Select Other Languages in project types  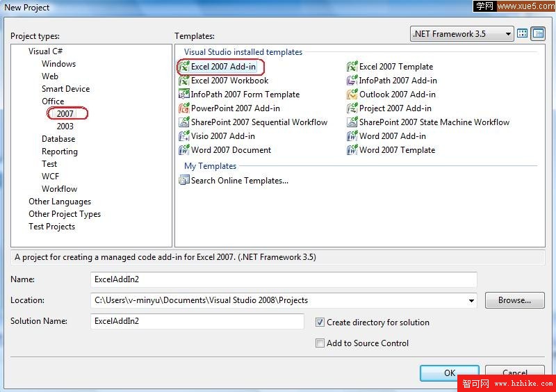(x=60, y=202)
